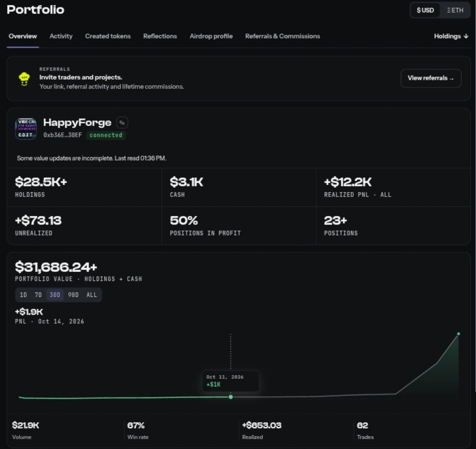This screenshot has width=476, height=449.
Task: Click the $3.1K cash value
Action: coord(186,182)
